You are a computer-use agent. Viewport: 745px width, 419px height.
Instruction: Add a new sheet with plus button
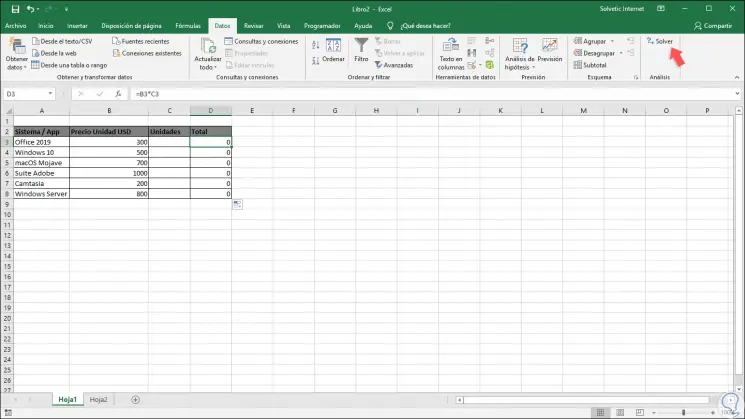coord(135,399)
